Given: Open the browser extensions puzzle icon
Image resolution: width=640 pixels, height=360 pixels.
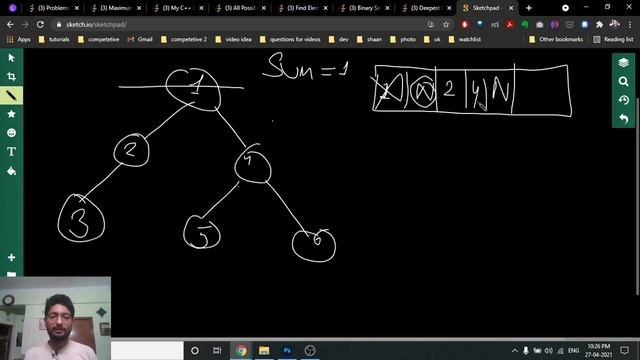Looking at the screenshot, I should pyautogui.click(x=599, y=24).
